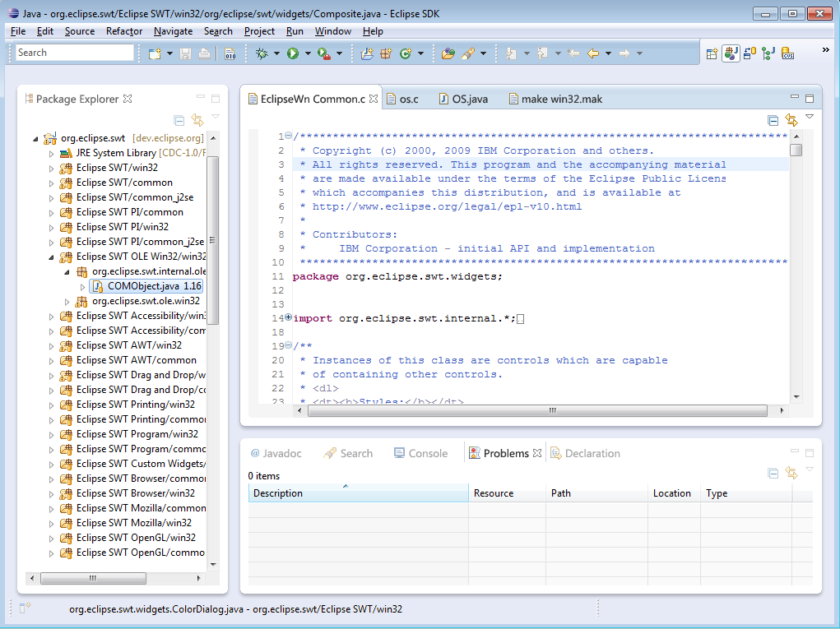Expand COMObject.java tree node
840x629 pixels.
click(x=83, y=287)
